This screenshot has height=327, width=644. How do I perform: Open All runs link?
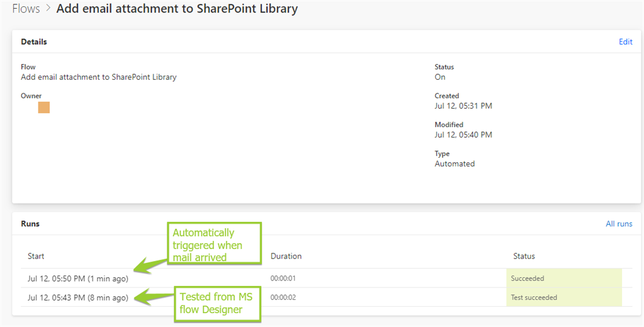pyautogui.click(x=619, y=223)
